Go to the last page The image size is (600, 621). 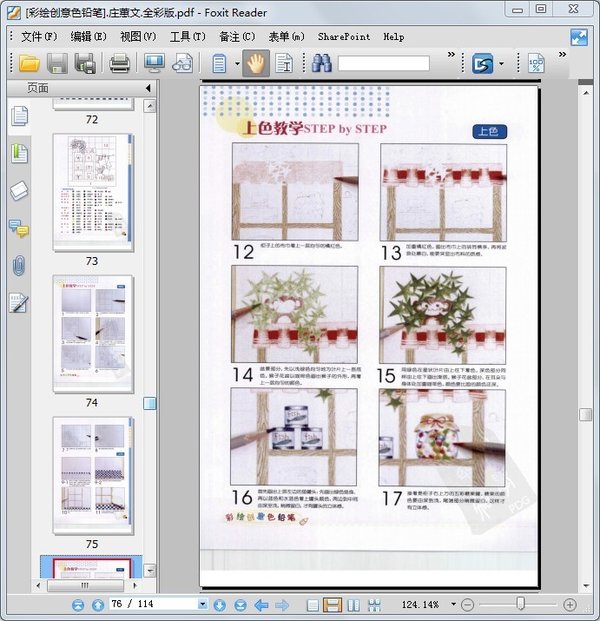pos(240,605)
